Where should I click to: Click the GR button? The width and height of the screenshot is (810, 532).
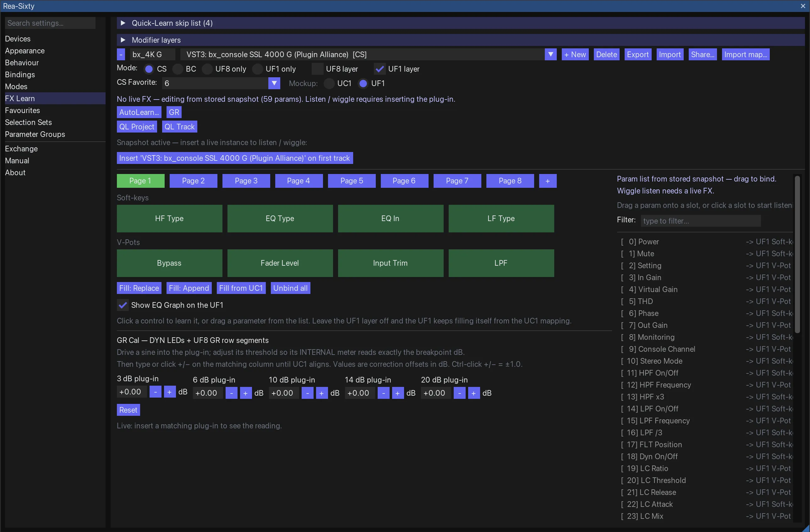[174, 112]
